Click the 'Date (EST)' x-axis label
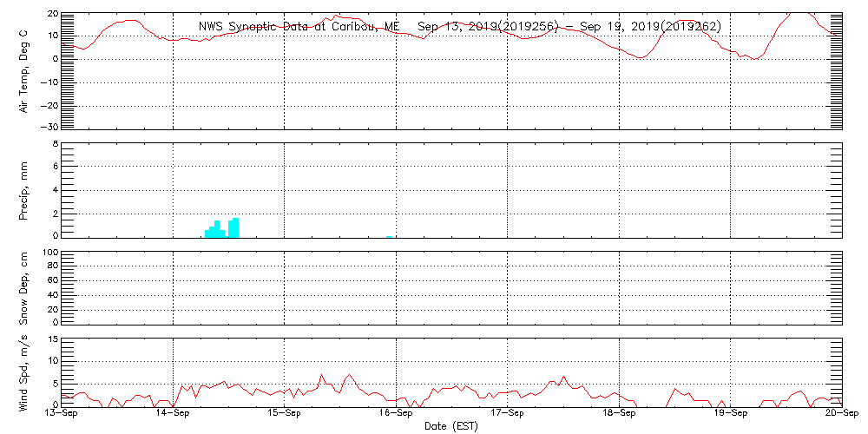 (x=451, y=426)
